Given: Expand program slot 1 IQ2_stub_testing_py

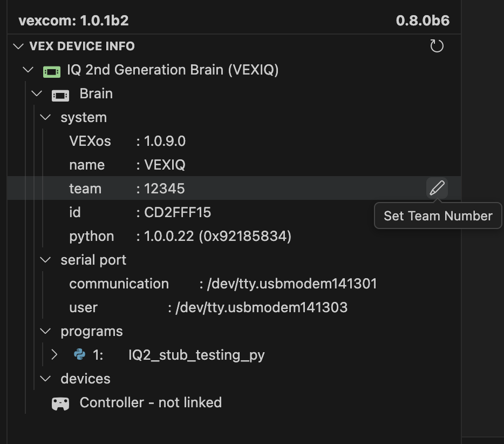Looking at the screenshot, I should 55,355.
